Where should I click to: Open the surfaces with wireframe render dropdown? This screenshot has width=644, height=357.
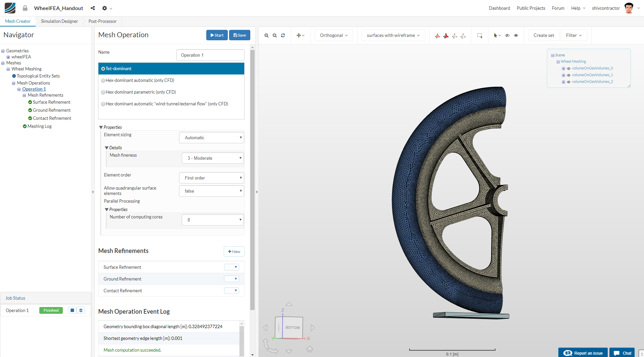coord(393,36)
